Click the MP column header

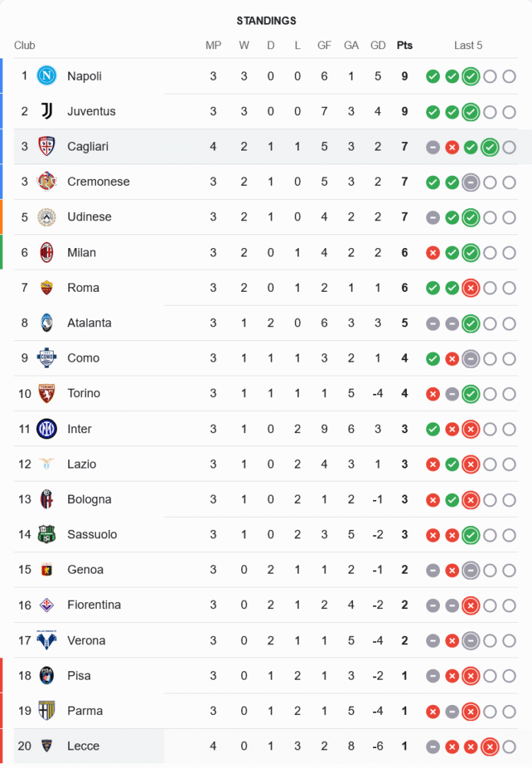click(x=213, y=45)
